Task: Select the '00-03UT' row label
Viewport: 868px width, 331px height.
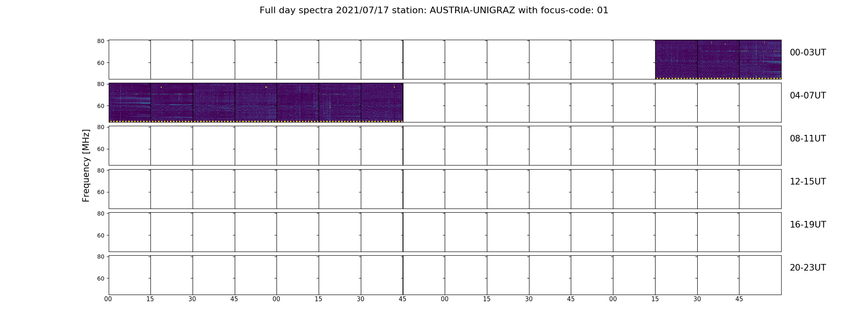Action: pyautogui.click(x=808, y=53)
